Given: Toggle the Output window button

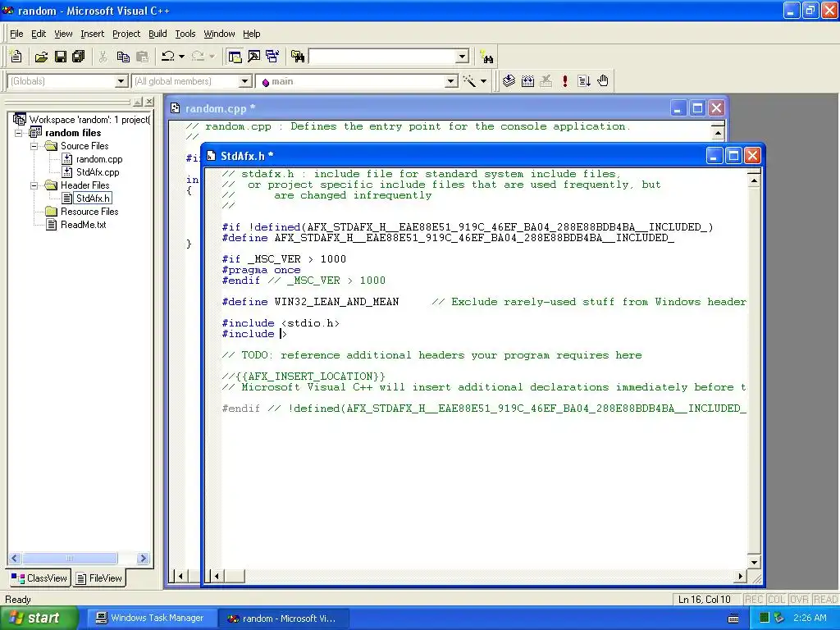Looking at the screenshot, I should coord(253,57).
